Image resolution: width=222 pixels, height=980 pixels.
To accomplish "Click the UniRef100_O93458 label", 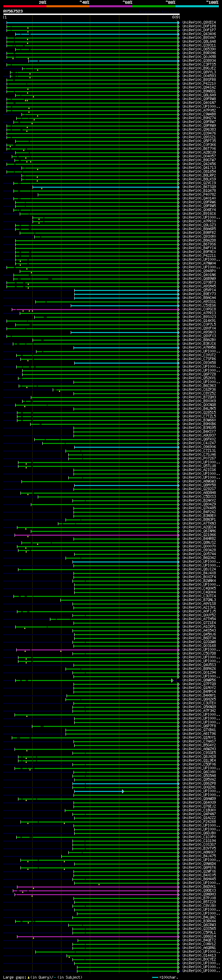I will point(199,363).
